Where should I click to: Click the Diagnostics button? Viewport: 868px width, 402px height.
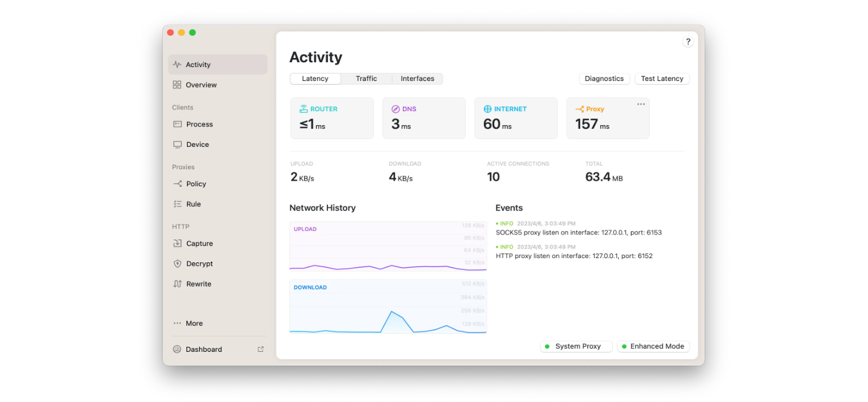[x=604, y=79]
